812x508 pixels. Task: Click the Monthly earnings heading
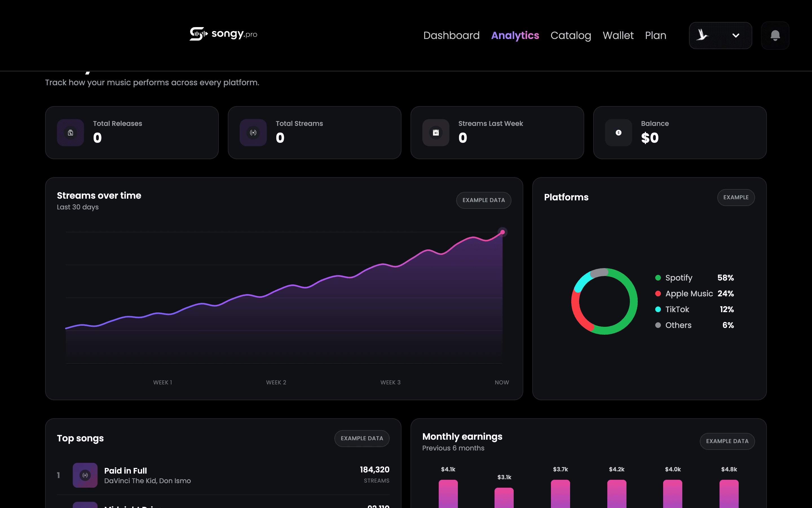point(462,436)
